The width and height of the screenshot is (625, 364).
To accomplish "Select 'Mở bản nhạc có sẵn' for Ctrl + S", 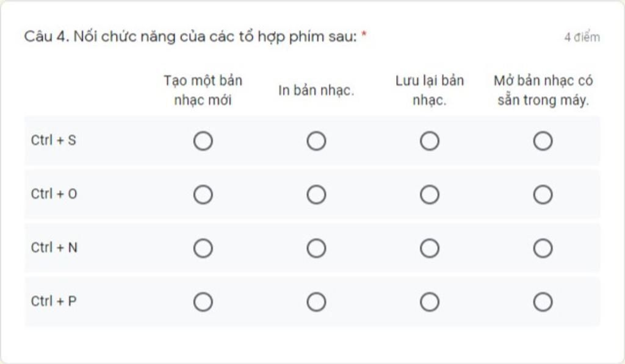I will coord(543,141).
